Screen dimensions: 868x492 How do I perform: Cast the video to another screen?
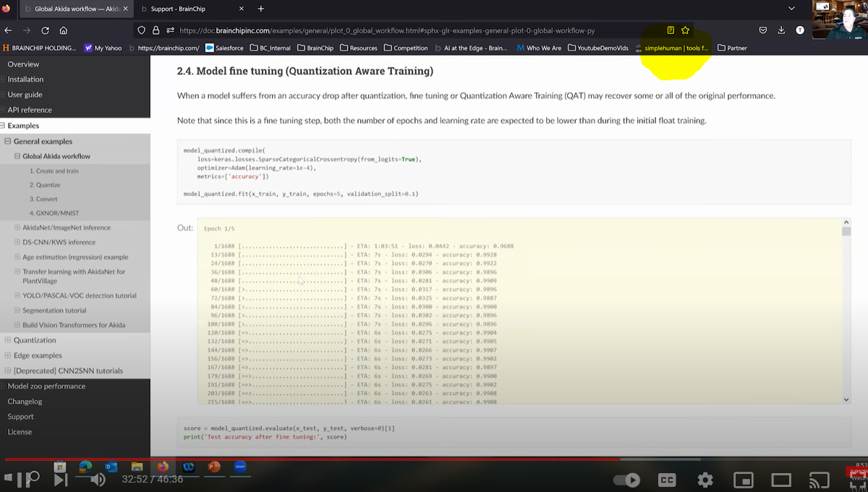point(819,480)
